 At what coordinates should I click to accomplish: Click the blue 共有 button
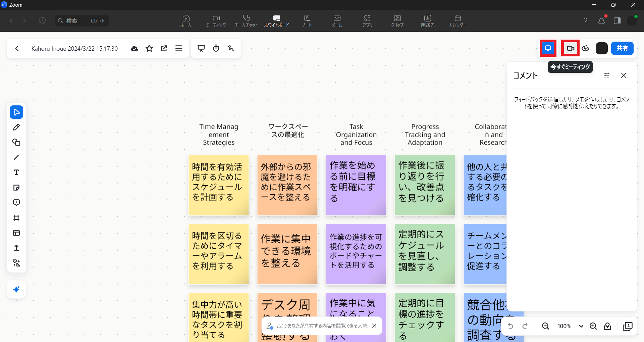622,48
